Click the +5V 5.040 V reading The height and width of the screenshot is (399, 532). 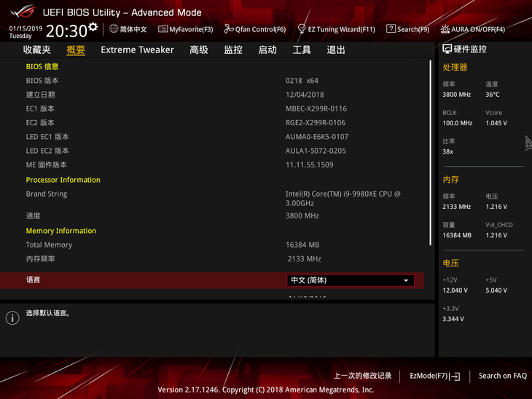(x=496, y=291)
